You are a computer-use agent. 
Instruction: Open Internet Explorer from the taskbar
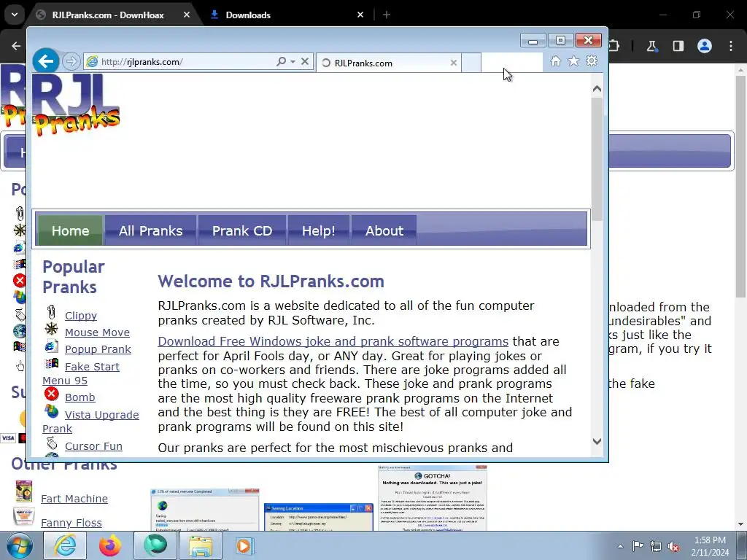(x=65, y=545)
